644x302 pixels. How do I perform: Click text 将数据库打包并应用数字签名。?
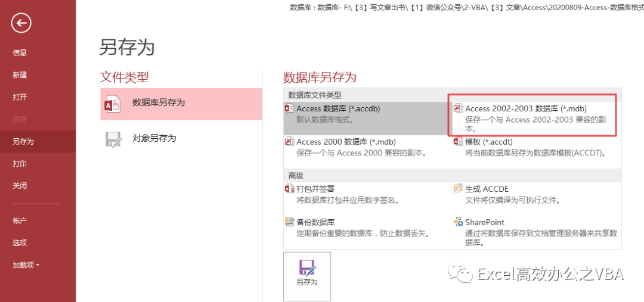tap(348, 201)
